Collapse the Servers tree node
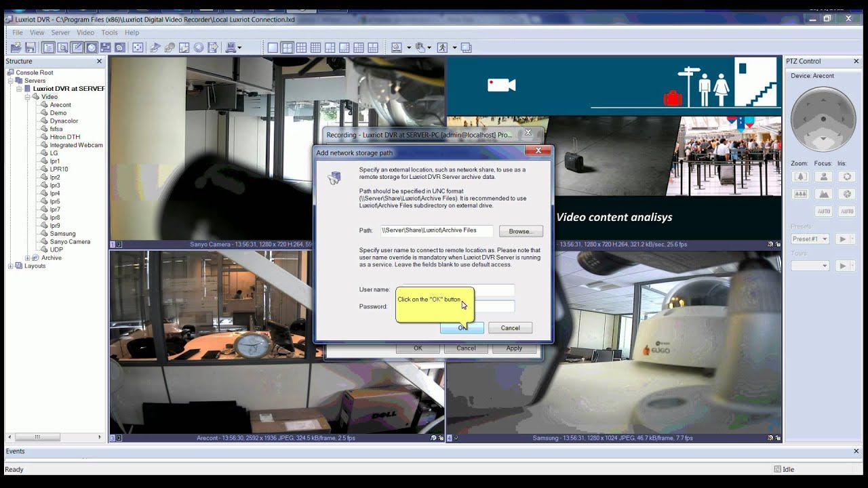868x488 pixels. pyautogui.click(x=11, y=81)
